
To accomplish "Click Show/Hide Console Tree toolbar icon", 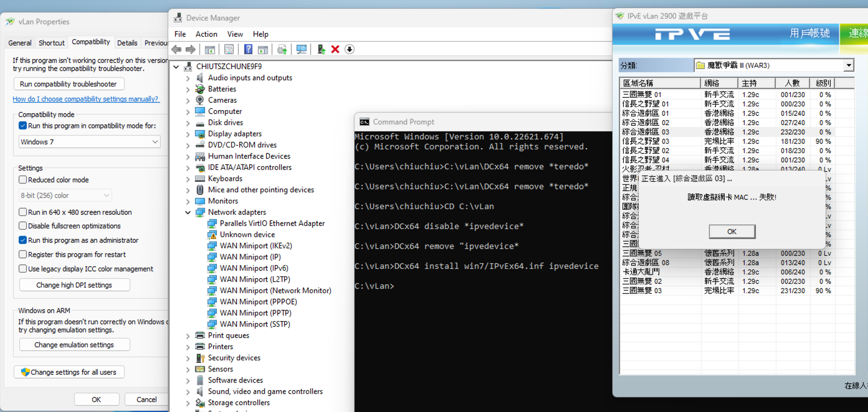I will [x=210, y=49].
